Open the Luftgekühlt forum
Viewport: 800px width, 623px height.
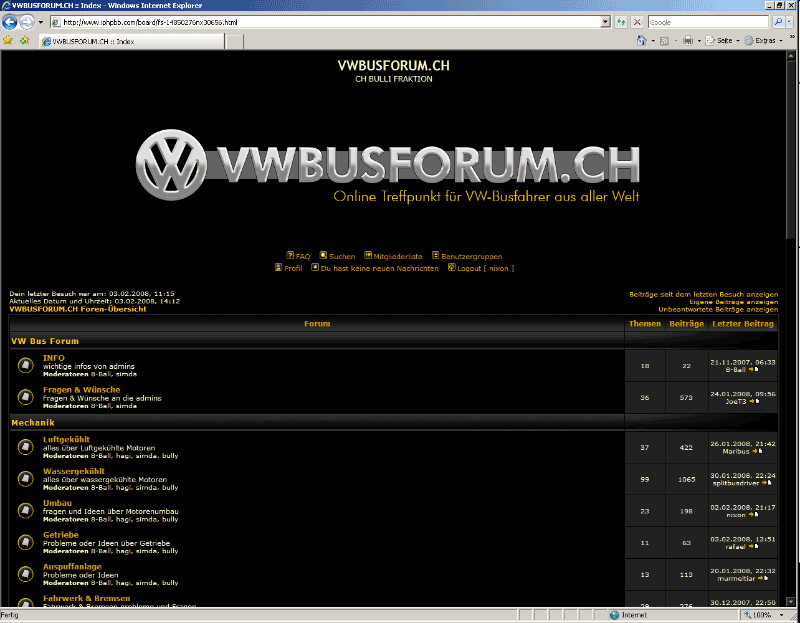click(x=66, y=439)
